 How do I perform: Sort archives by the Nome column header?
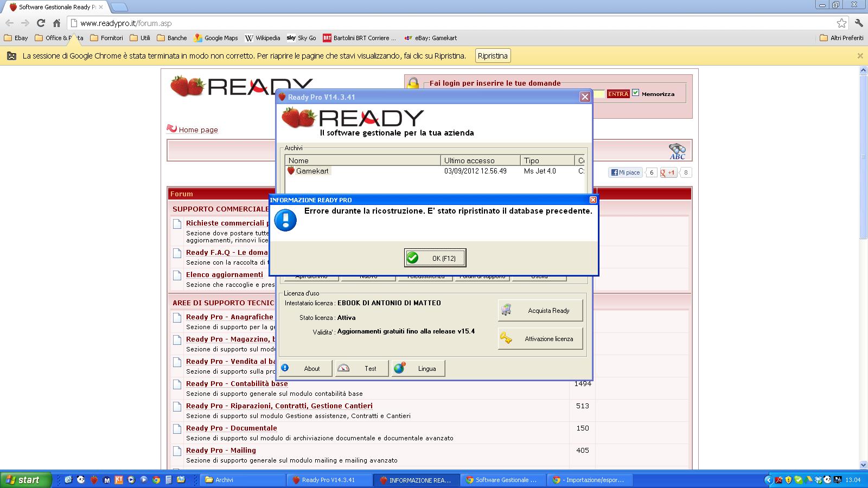pos(363,160)
